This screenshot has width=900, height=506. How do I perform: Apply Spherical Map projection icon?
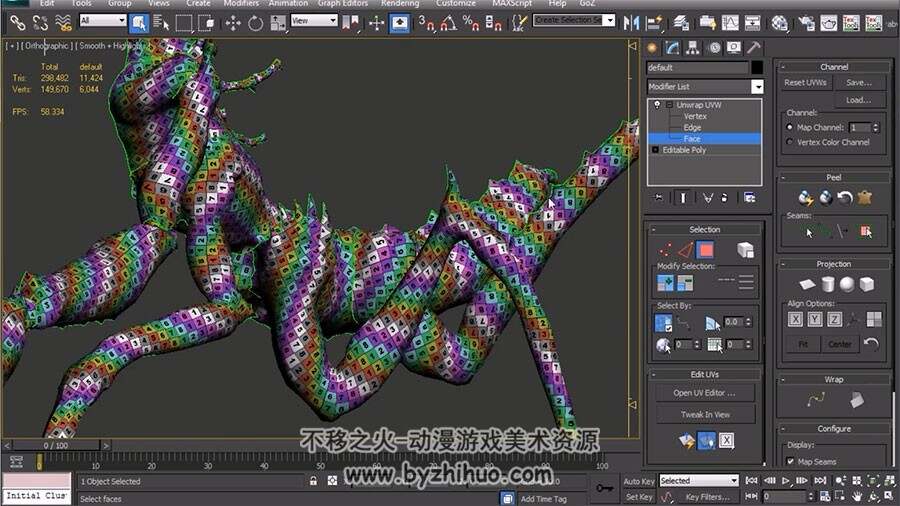pyautogui.click(x=847, y=285)
